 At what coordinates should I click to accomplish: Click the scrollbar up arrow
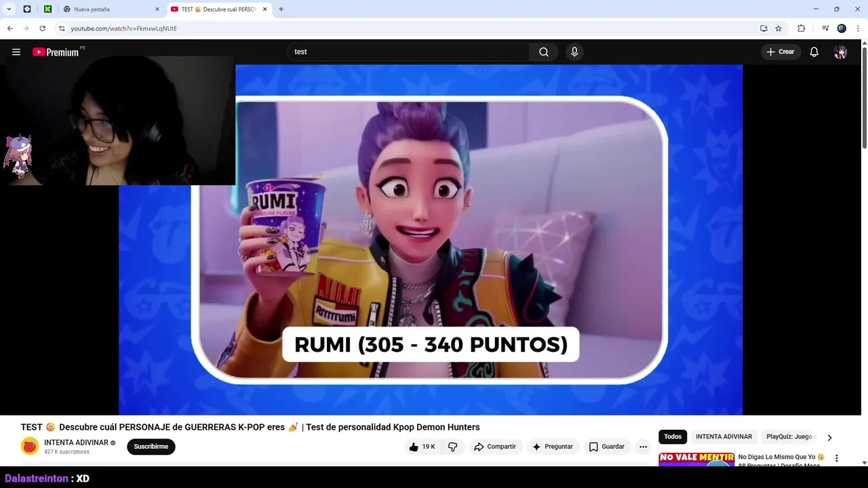pyautogui.click(x=864, y=43)
